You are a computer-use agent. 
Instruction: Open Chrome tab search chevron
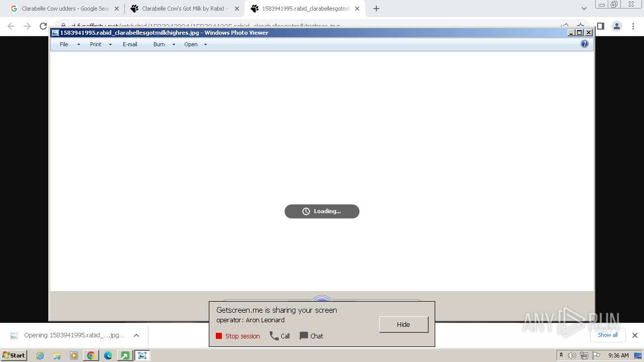click(x=584, y=9)
